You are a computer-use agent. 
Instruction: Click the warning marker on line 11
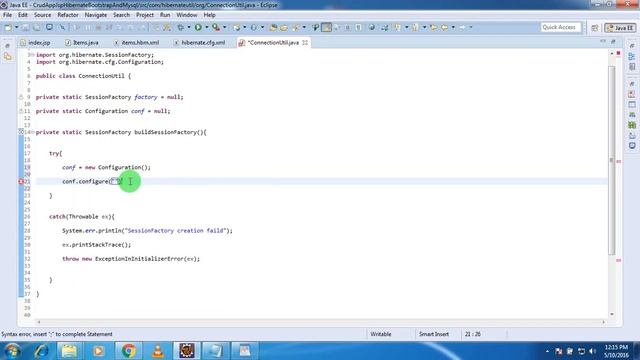tap(21, 111)
